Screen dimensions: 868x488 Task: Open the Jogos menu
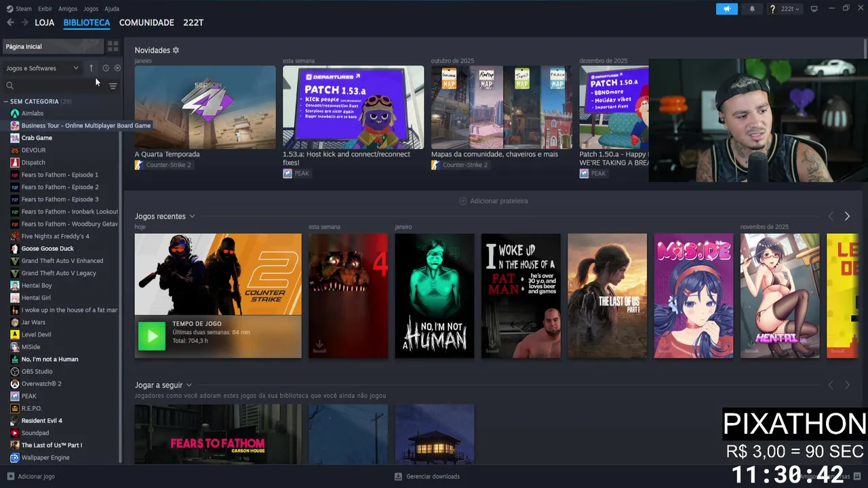click(x=91, y=9)
